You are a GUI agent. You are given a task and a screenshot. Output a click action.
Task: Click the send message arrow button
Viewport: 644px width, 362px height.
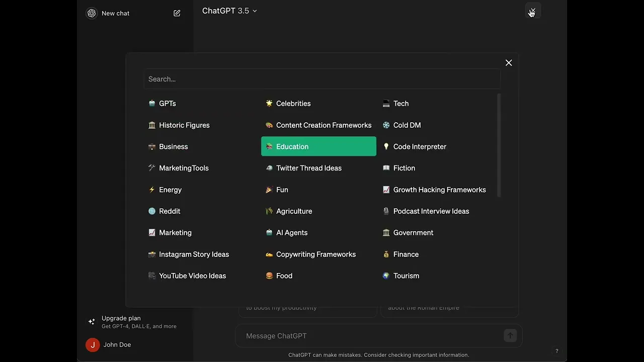[510, 336]
